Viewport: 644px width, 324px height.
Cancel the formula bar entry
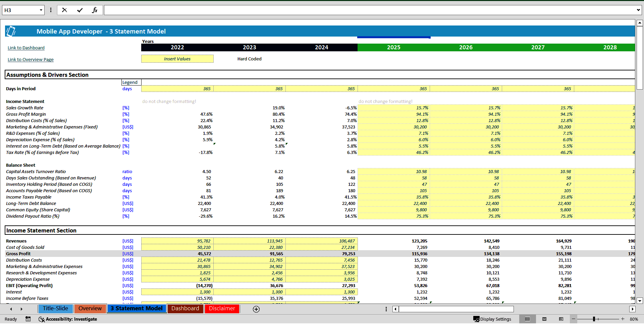coord(64,10)
